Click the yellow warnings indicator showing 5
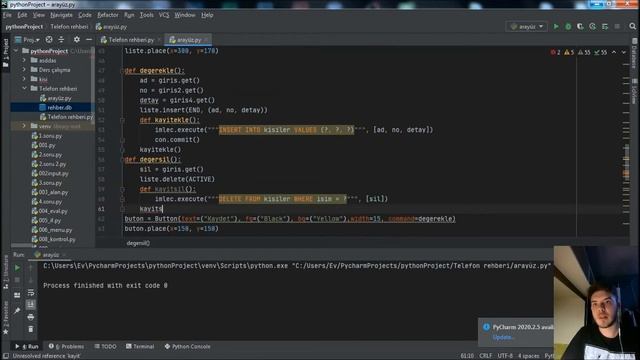The height and width of the screenshot is (360, 640). click(x=569, y=52)
